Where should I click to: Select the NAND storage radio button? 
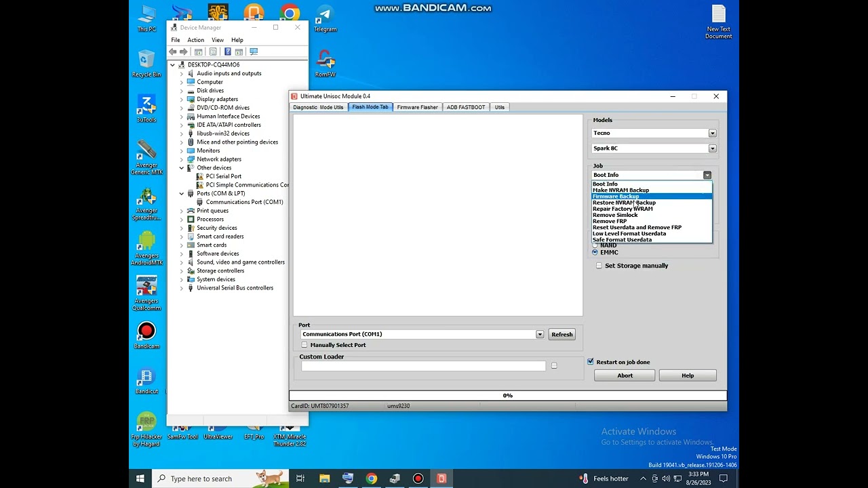coord(595,245)
